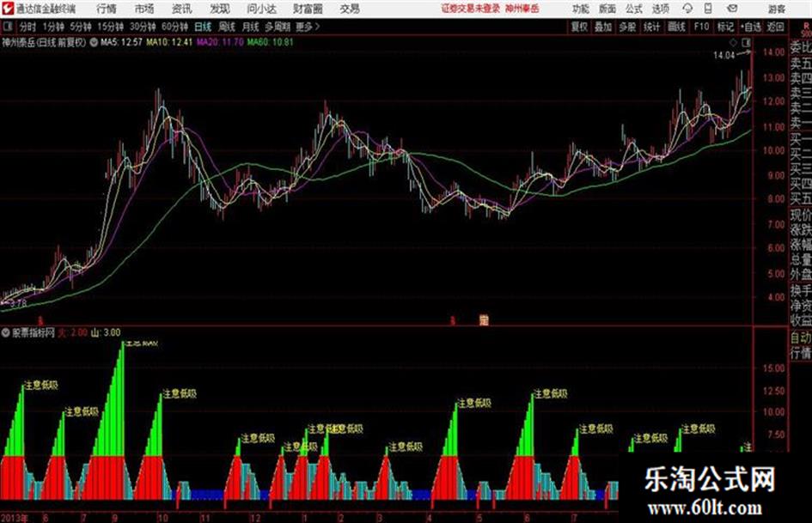This screenshot has height=523, width=812.
Task: Click the 复权 toolbar button
Action: coord(579,27)
